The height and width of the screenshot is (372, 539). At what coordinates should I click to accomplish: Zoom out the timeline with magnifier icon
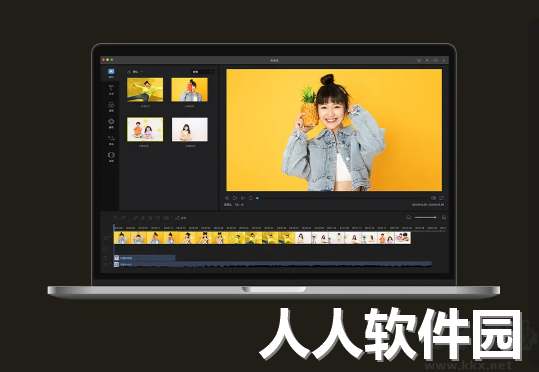point(408,217)
